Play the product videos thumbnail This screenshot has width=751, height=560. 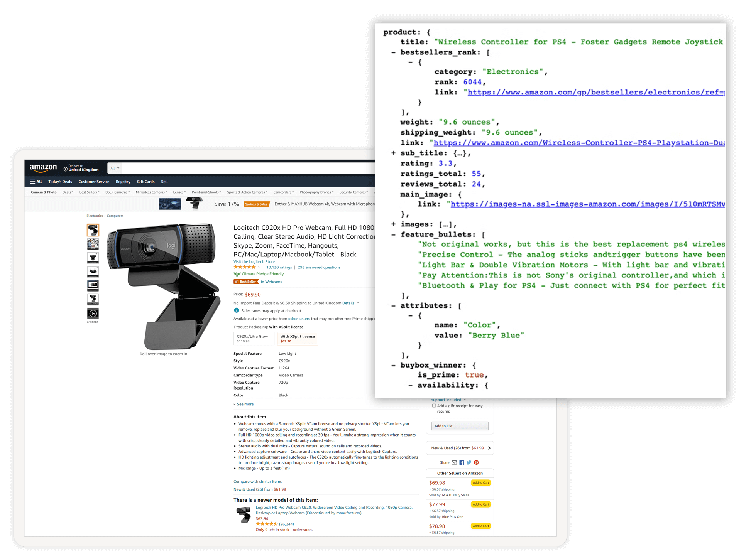click(x=93, y=314)
